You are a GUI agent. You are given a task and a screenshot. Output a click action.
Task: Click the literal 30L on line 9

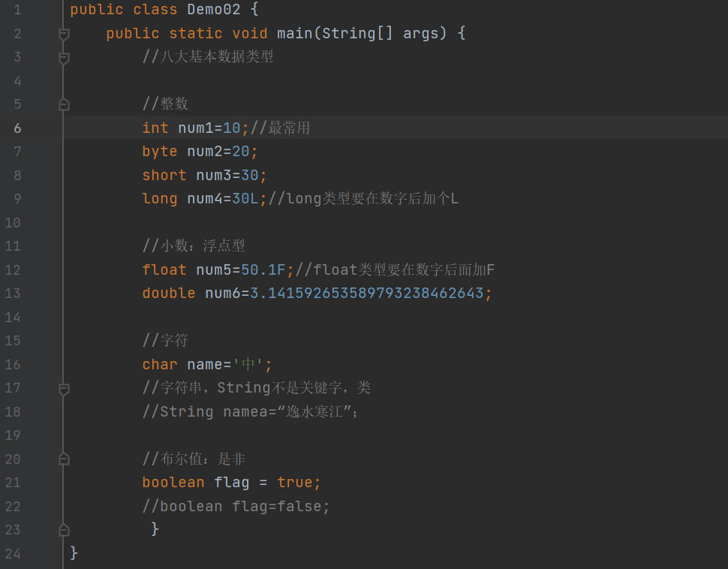click(245, 199)
